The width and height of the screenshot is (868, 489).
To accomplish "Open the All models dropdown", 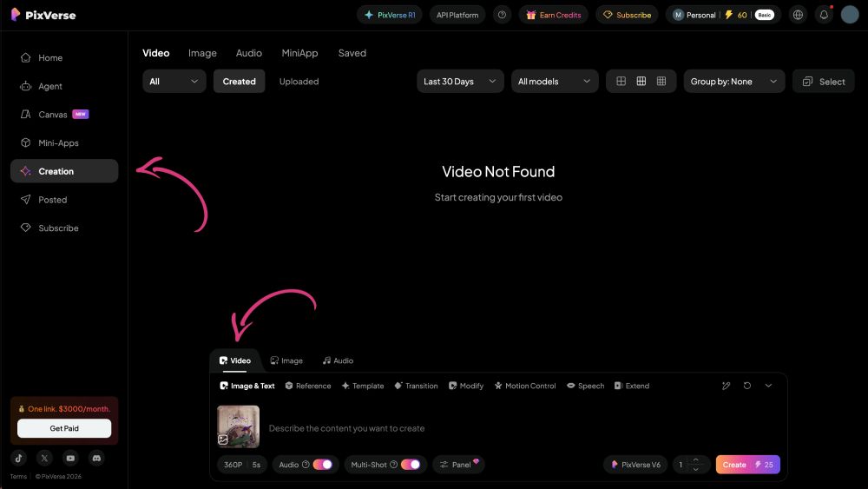I will (555, 82).
